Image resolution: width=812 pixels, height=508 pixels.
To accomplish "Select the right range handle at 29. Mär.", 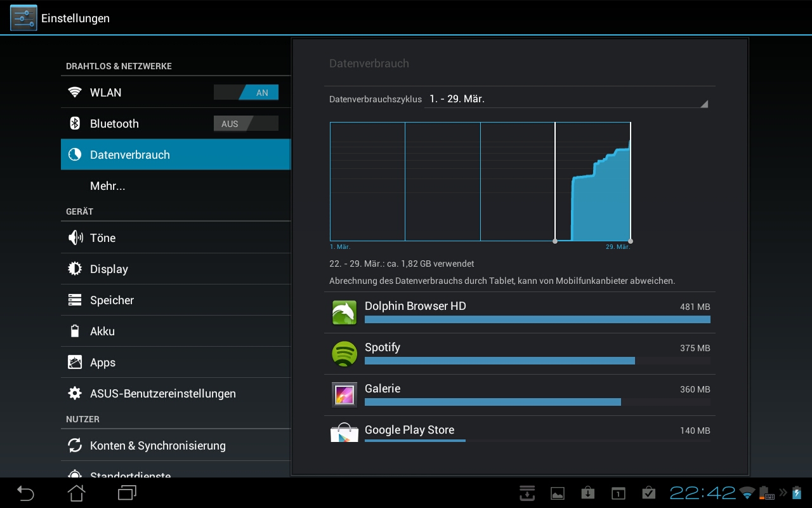I will (630, 241).
